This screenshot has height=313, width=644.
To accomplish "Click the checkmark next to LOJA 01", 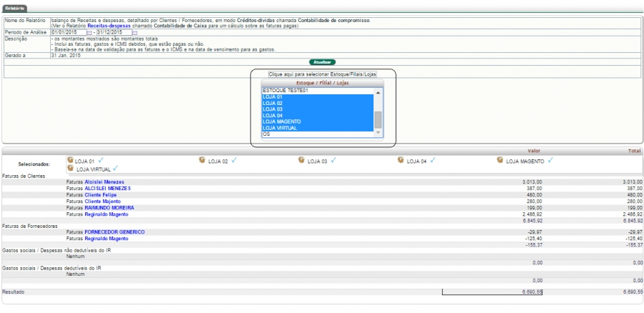I will click(101, 160).
